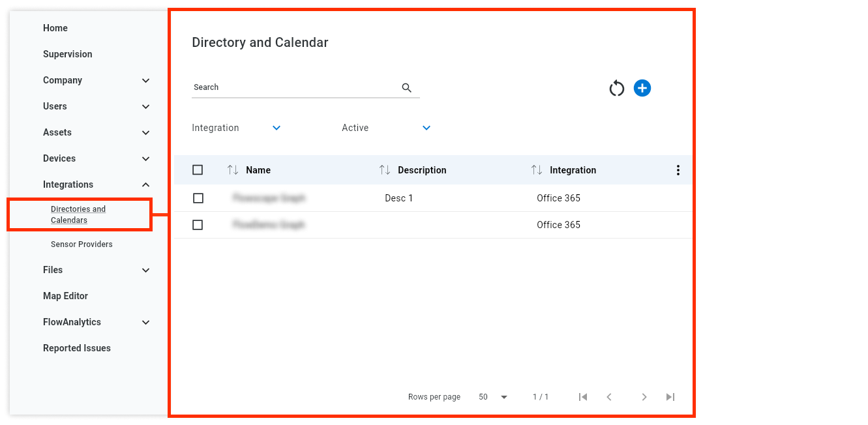Change rows per page dropdown
This screenshot has width=868, height=425.
[493, 397]
